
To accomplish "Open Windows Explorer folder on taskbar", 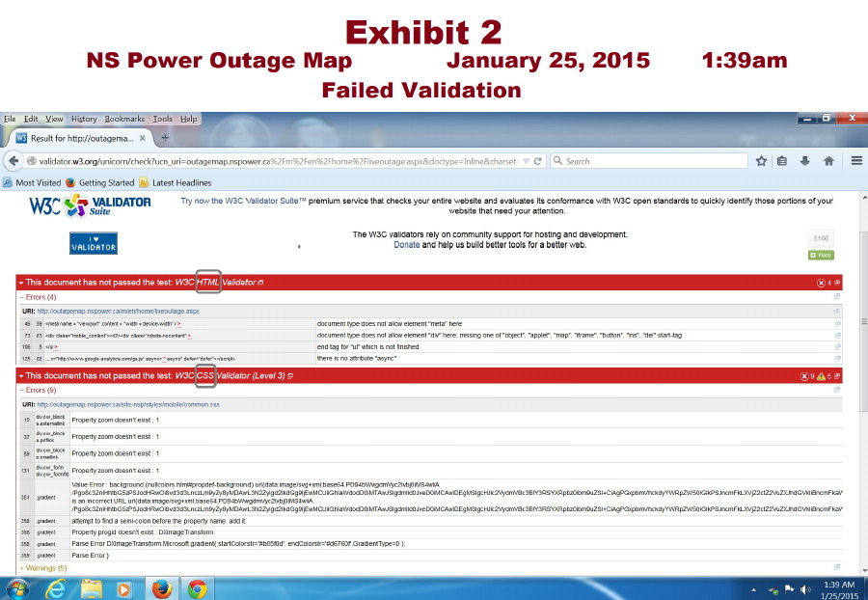I will tap(92, 589).
